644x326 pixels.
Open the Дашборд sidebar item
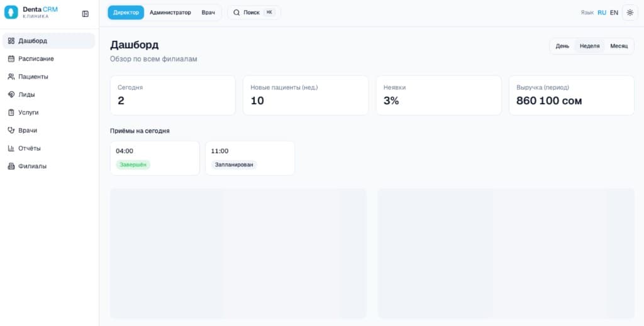tap(49, 41)
